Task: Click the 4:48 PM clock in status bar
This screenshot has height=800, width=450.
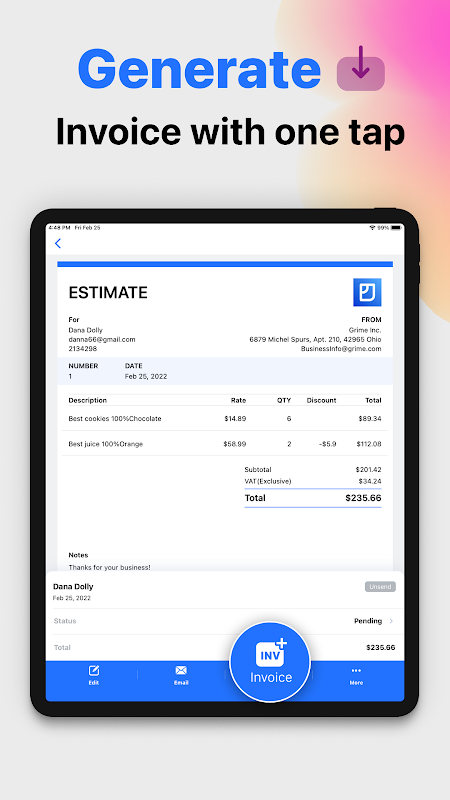Action: point(59,228)
